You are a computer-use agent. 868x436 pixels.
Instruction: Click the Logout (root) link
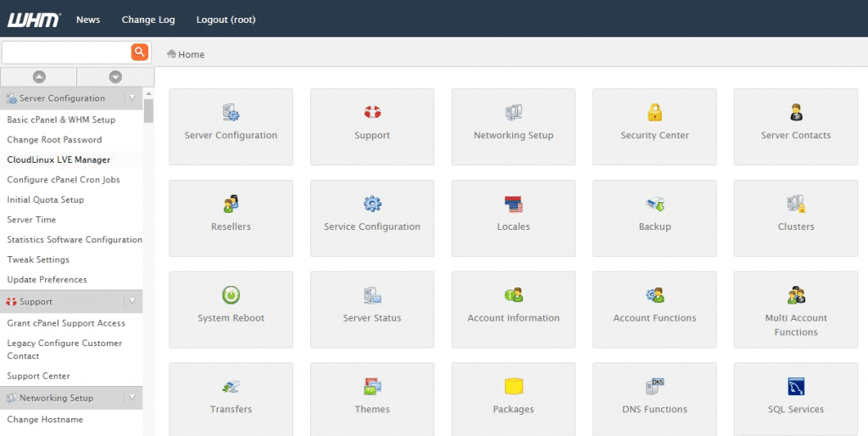(225, 20)
